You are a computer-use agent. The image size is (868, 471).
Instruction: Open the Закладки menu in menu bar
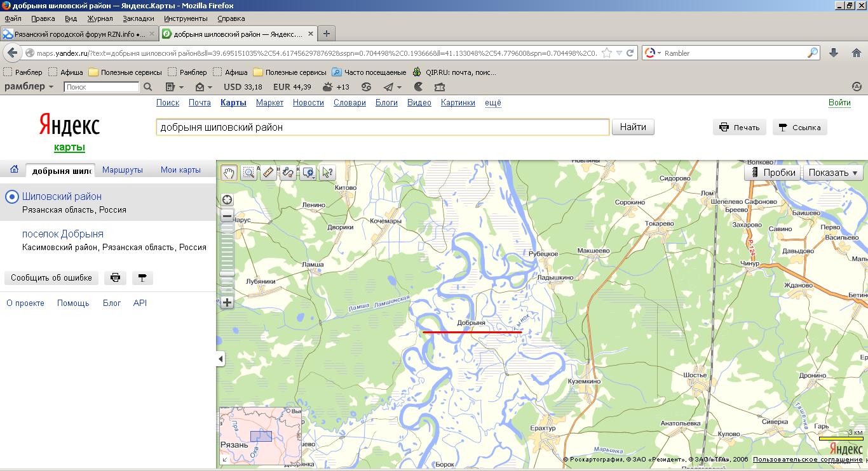point(139,18)
